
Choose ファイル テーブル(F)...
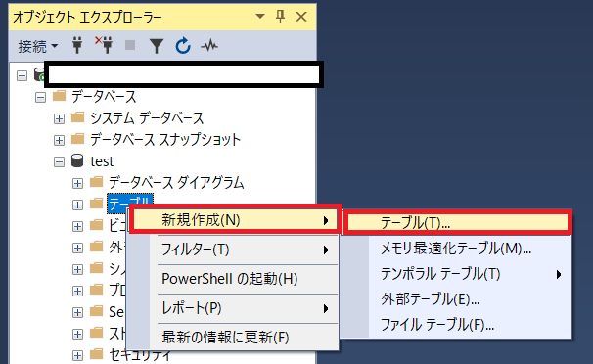[456, 324]
